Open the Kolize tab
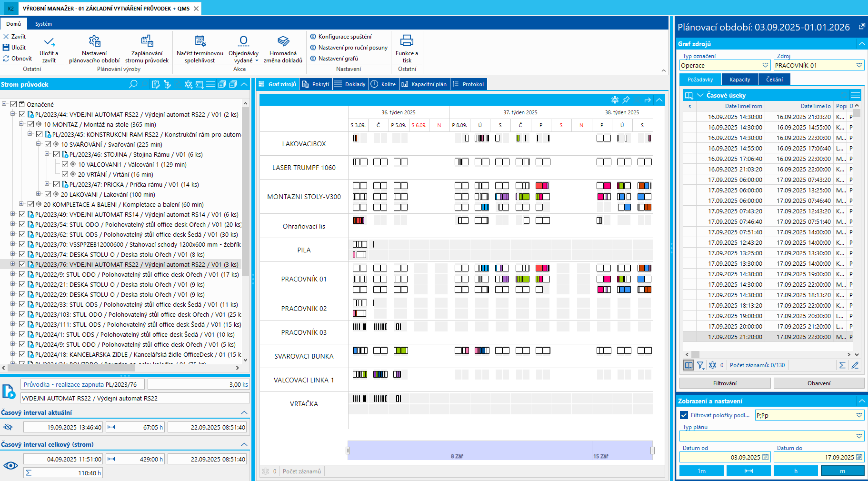The height and width of the screenshot is (481, 868). point(383,84)
